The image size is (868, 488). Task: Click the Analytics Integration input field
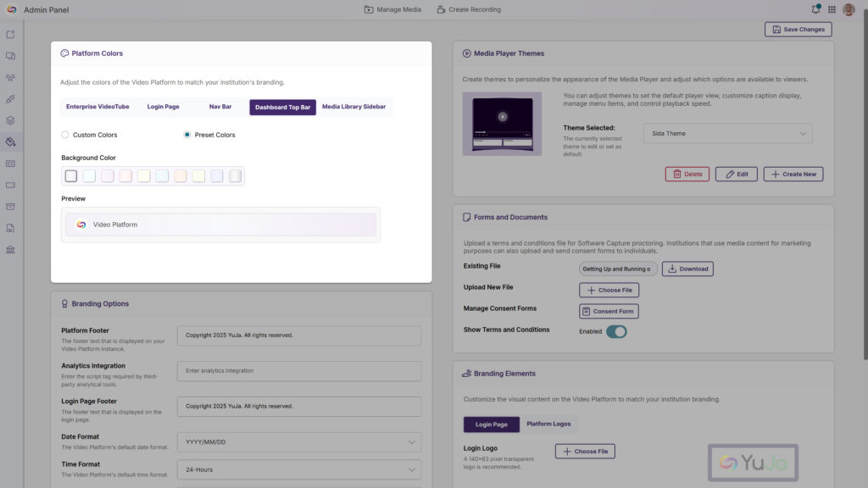tap(299, 370)
